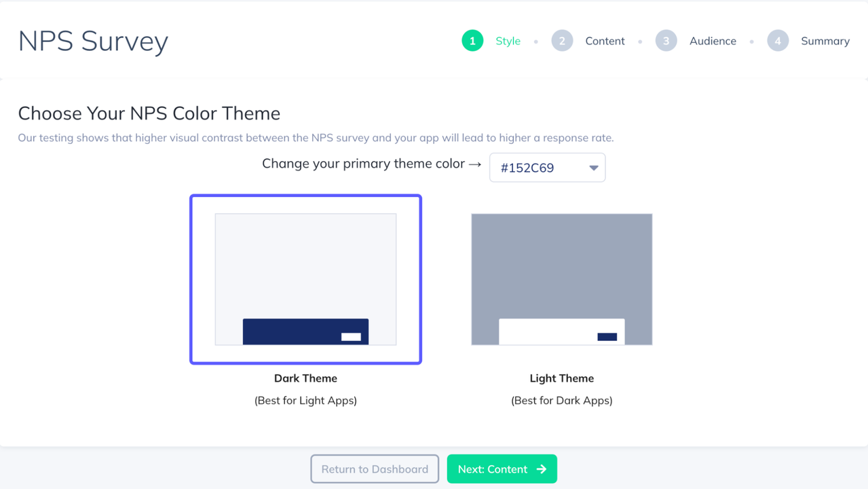Screen dimensions: 868x489
Task: Click the step 2 circle icon
Action: click(x=562, y=41)
